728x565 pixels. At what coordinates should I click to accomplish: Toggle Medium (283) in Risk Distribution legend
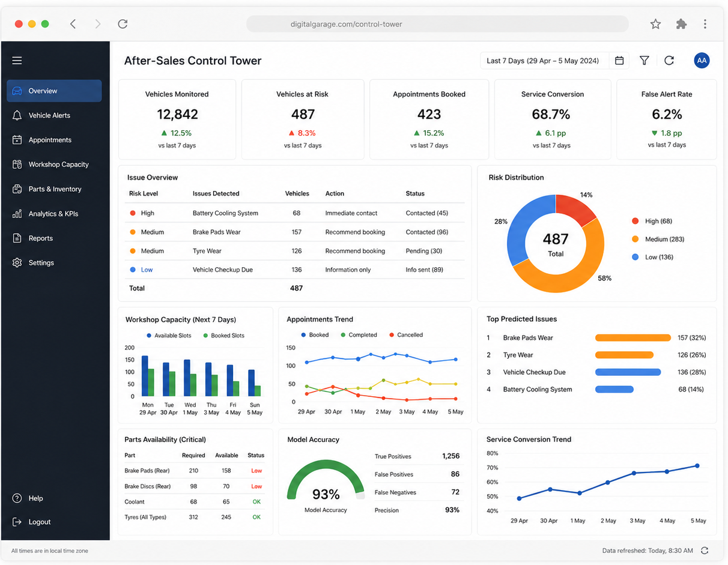point(658,239)
